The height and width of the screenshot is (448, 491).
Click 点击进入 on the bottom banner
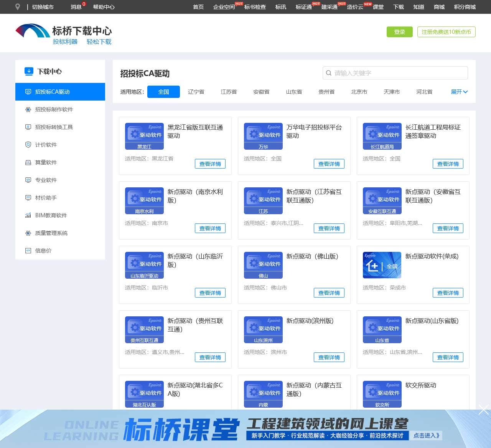pos(427,435)
